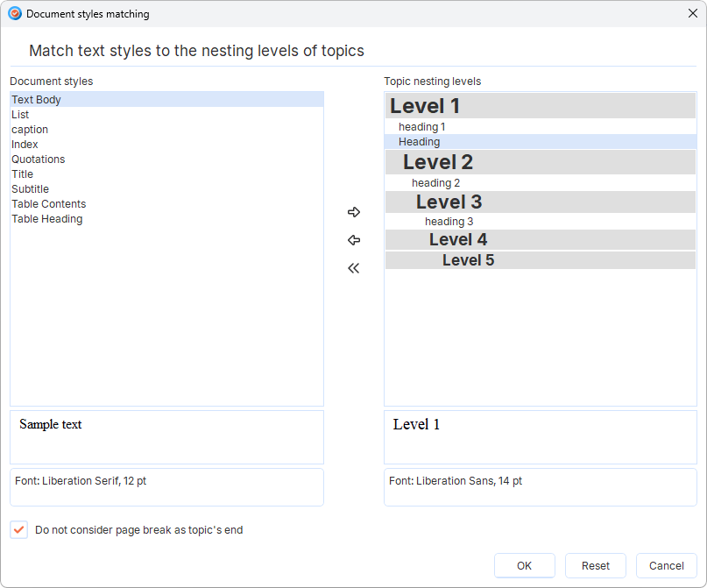Pick the 'Subtitle' document style
The image size is (707, 588).
point(31,189)
